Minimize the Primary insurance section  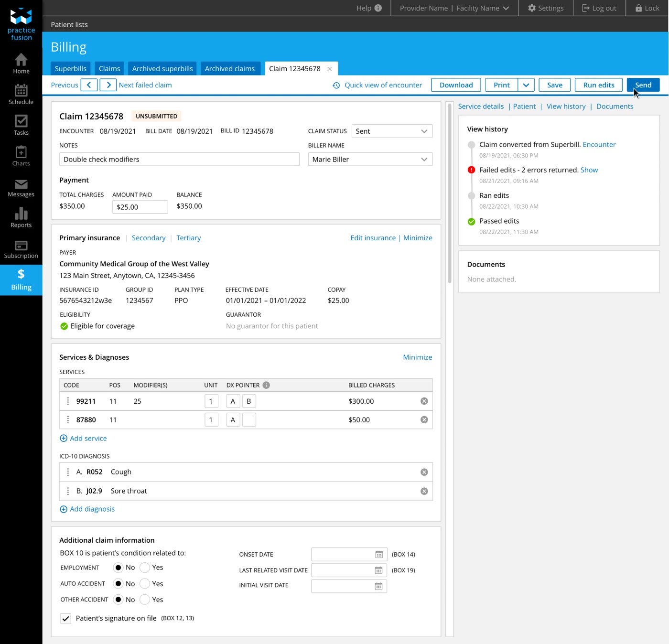(x=418, y=238)
